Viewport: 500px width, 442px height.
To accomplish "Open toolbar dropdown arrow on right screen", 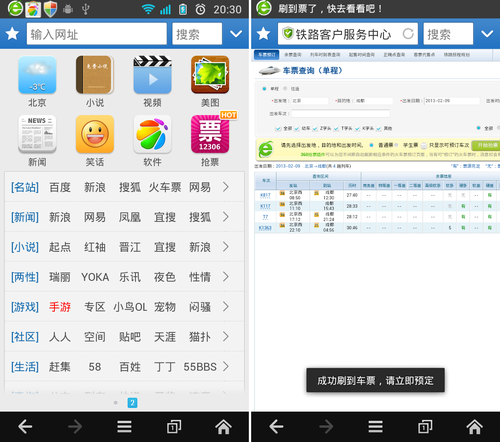I will pyautogui.click(x=487, y=34).
